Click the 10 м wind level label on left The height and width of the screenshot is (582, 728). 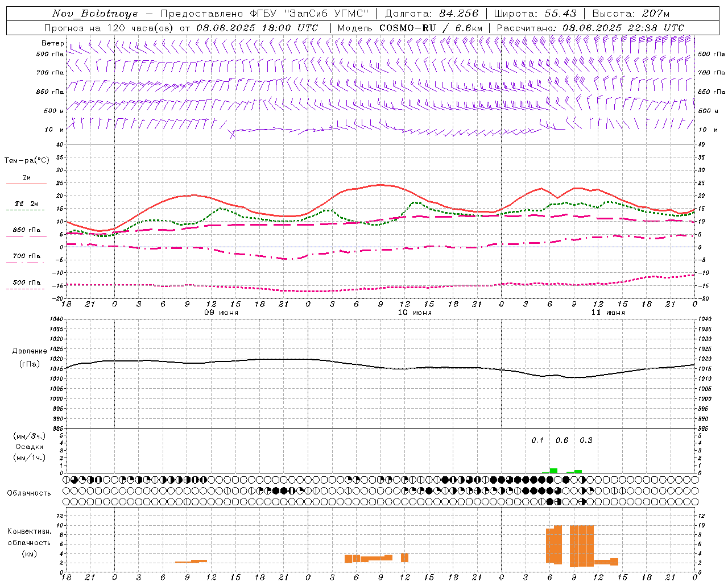click(55, 130)
